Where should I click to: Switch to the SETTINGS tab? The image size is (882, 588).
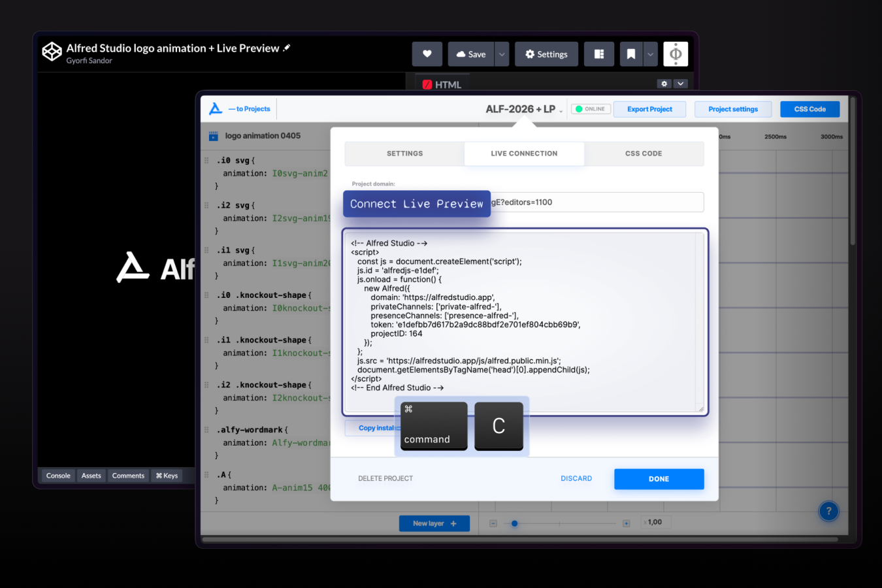click(x=404, y=154)
